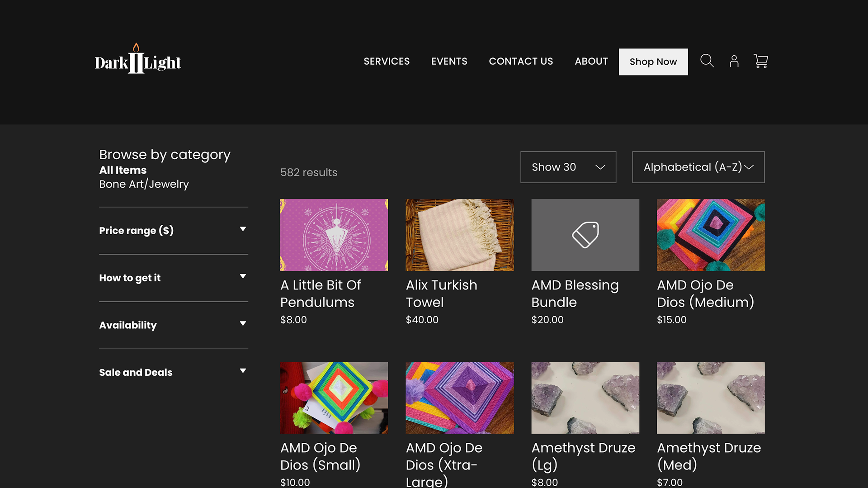Screen dimensions: 868x488
Task: Open the Alphabetical (A-Z) sort dropdown
Action: click(698, 167)
